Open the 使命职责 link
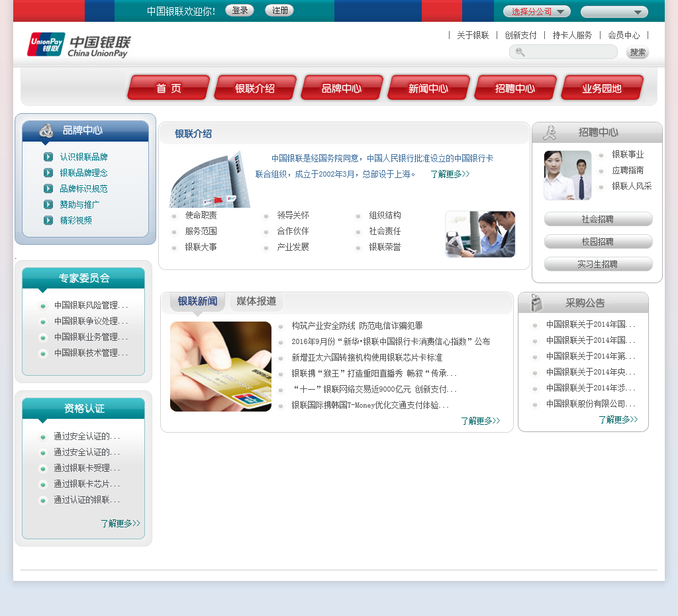 [201, 215]
